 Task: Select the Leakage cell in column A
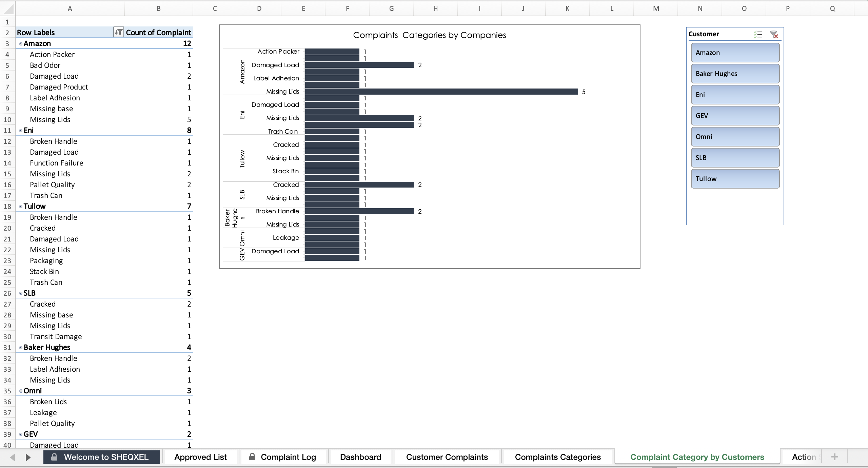70,412
